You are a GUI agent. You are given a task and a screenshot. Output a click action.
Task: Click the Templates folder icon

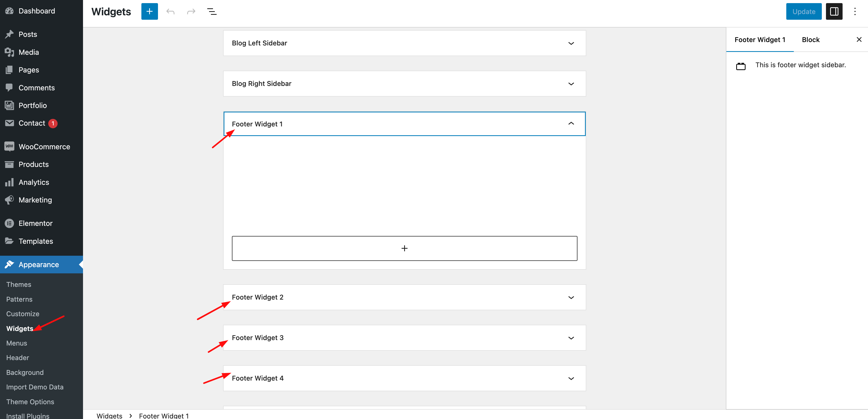(9, 241)
